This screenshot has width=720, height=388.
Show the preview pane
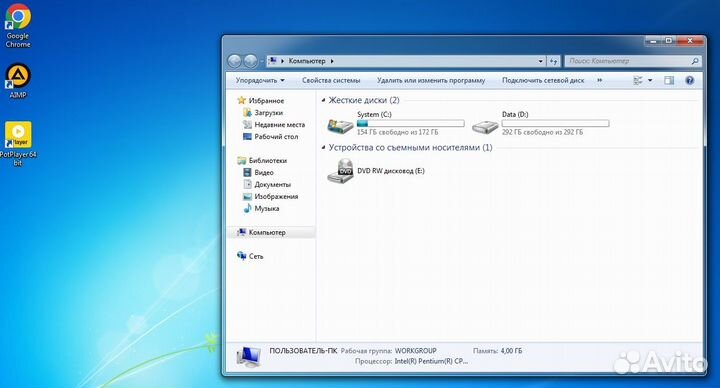[x=669, y=80]
